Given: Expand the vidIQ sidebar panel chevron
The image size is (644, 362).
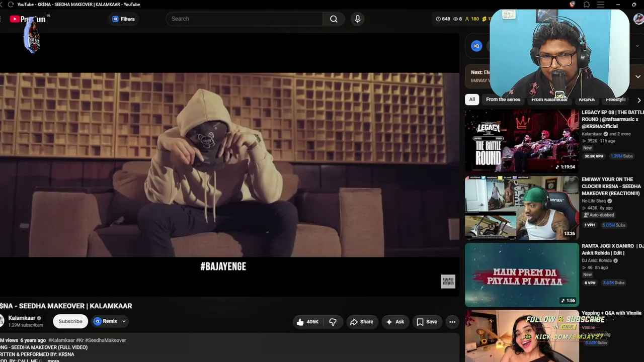Looking at the screenshot, I should pos(637,46).
